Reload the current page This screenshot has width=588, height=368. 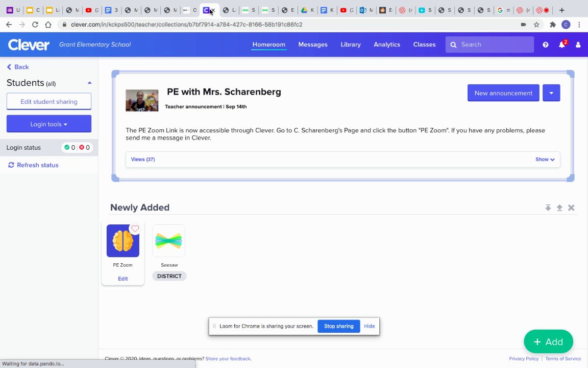click(35, 25)
